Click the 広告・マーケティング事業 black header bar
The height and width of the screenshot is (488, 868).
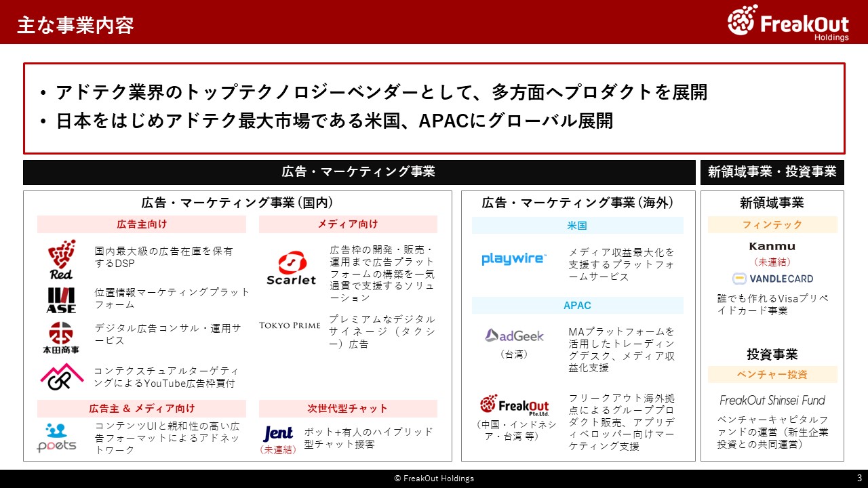[359, 172]
